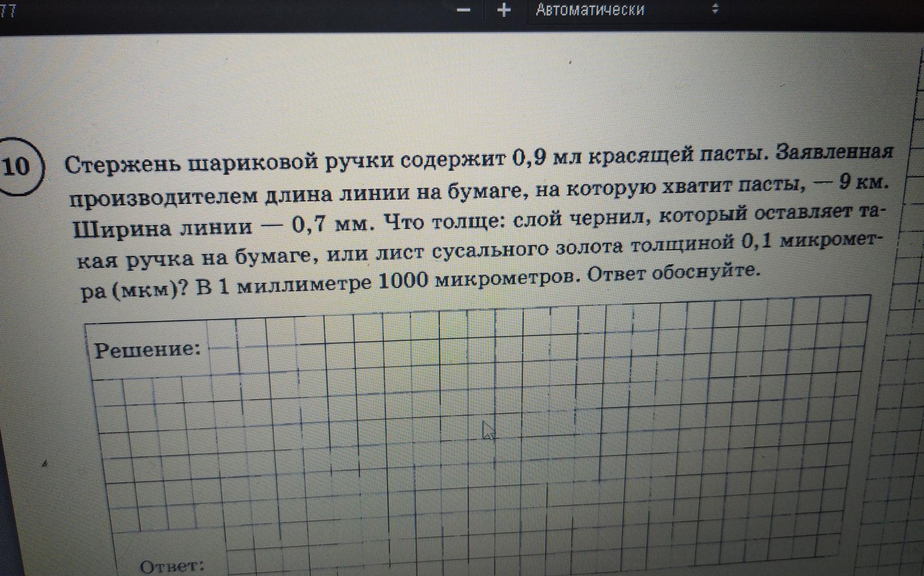
Task: Click the phrase Ответ обоснуйте
Action: 673,273
